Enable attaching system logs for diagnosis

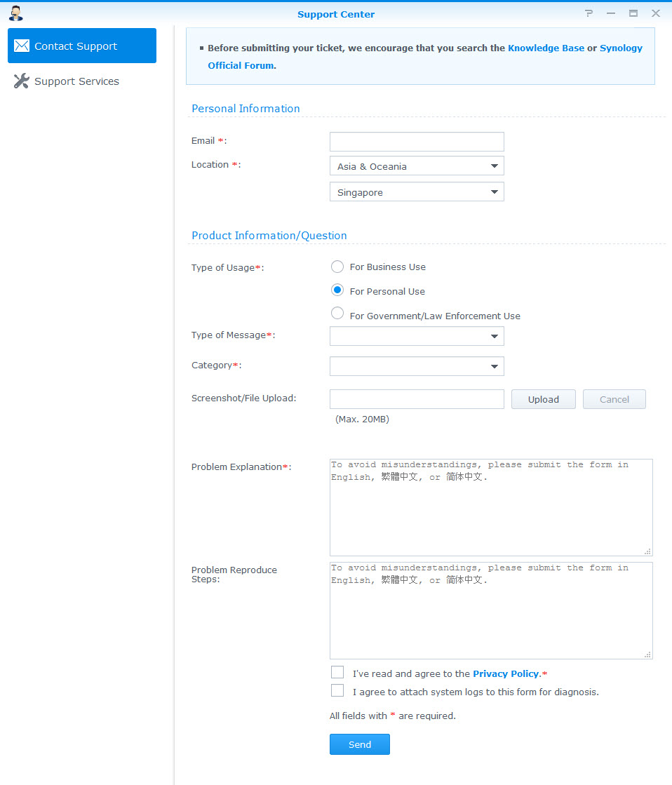(x=337, y=691)
